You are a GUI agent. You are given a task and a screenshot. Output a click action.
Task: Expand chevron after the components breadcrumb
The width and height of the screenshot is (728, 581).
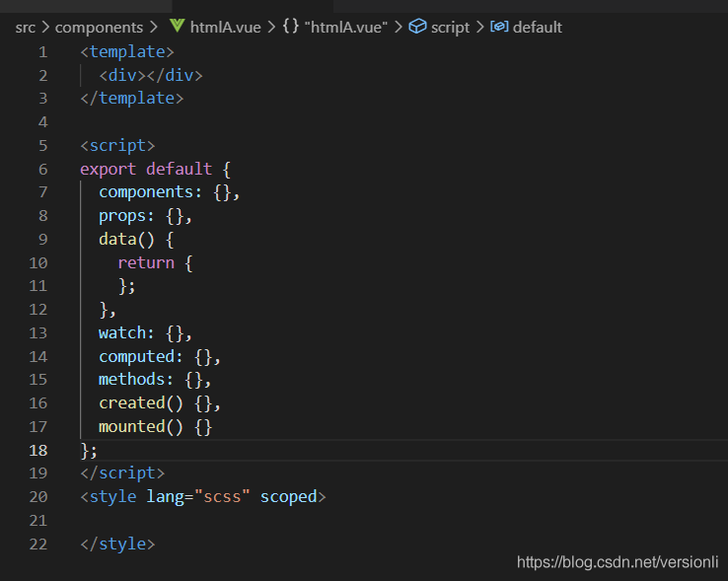click(154, 27)
